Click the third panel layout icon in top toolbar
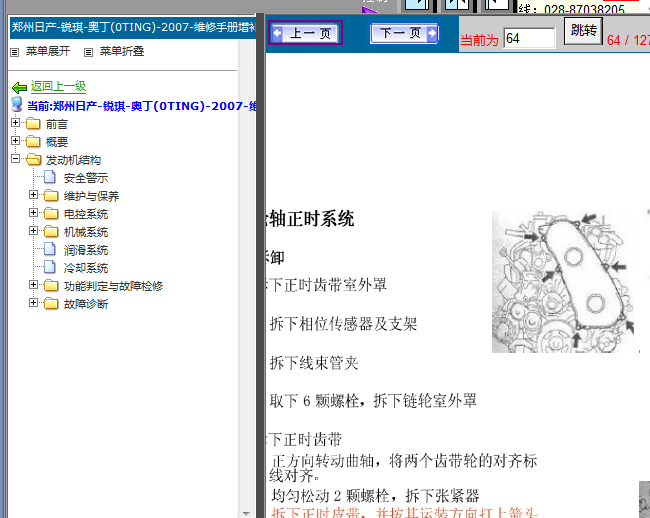The width and height of the screenshot is (650, 518). pyautogui.click(x=497, y=5)
